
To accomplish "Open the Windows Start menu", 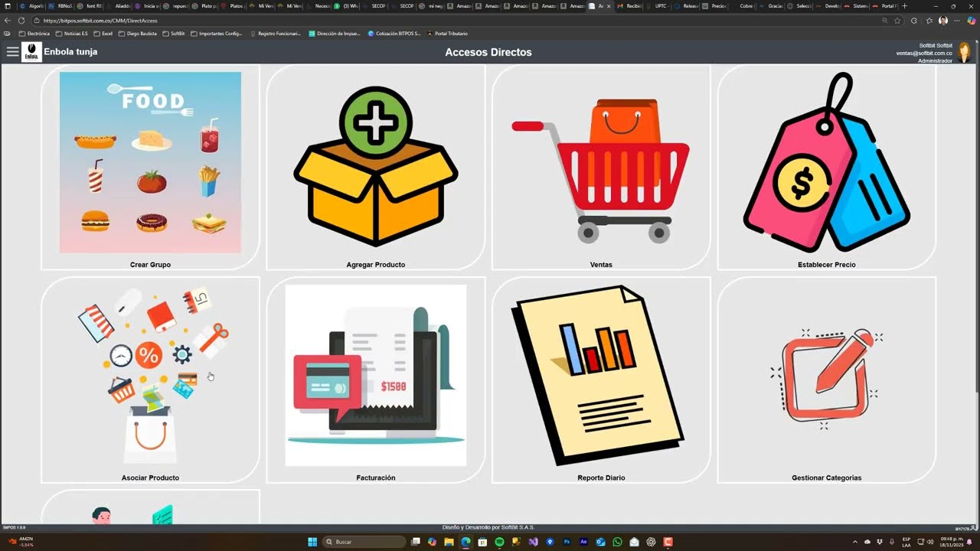I will click(312, 542).
